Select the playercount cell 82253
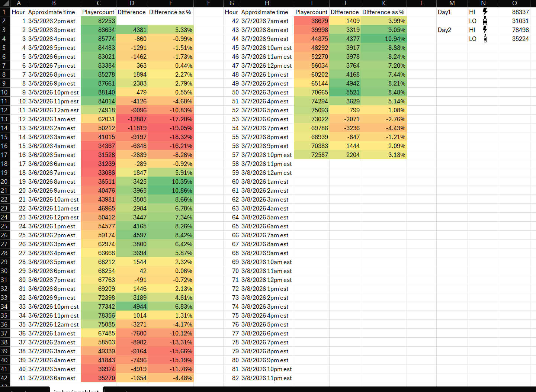This screenshot has height=392, width=536. pos(99,21)
